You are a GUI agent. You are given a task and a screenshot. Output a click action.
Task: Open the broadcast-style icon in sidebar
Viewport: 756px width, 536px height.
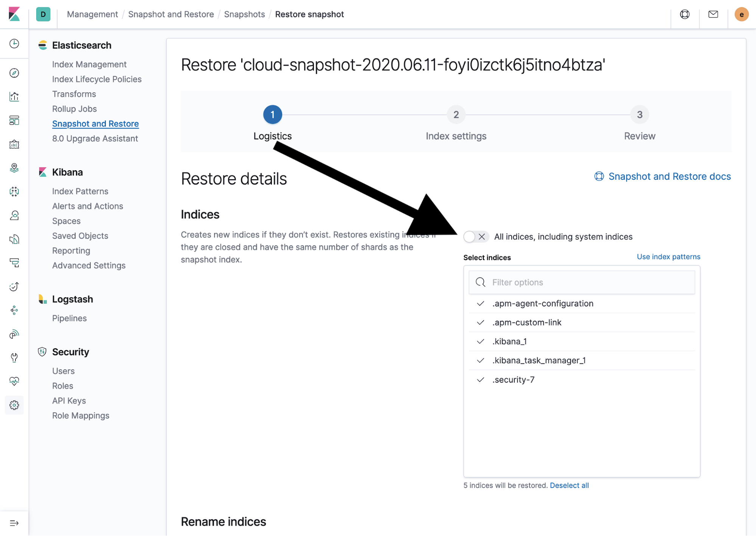coord(14,334)
